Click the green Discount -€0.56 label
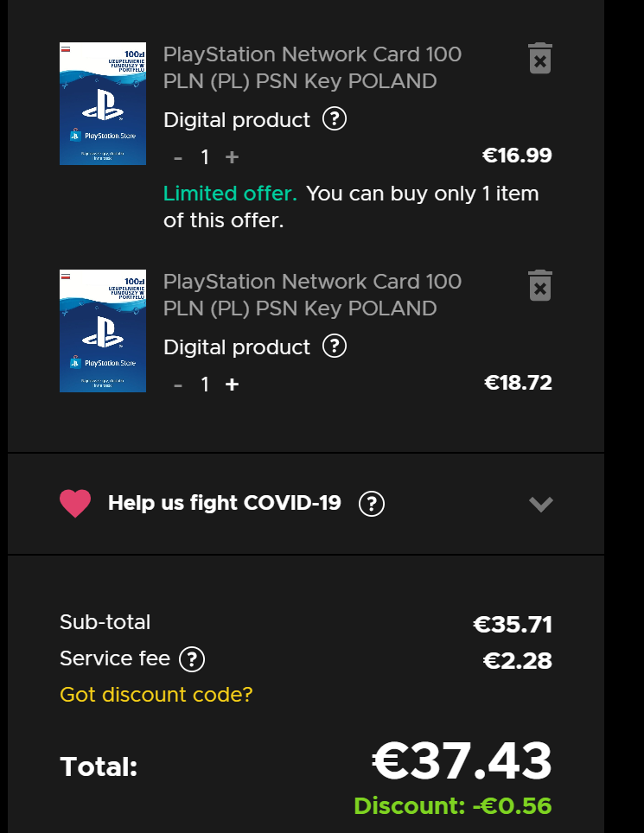The height and width of the screenshot is (833, 644). pos(453,806)
